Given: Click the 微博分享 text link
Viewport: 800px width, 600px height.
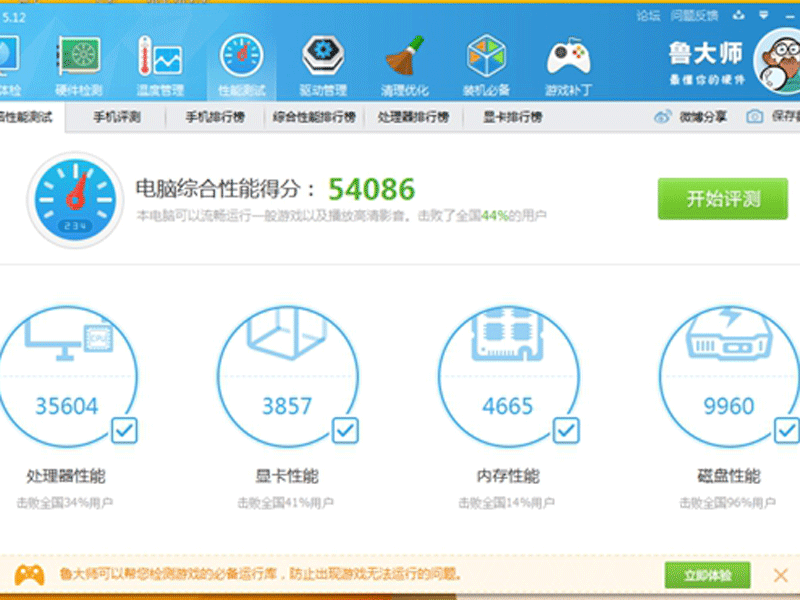Looking at the screenshot, I should tap(703, 117).
